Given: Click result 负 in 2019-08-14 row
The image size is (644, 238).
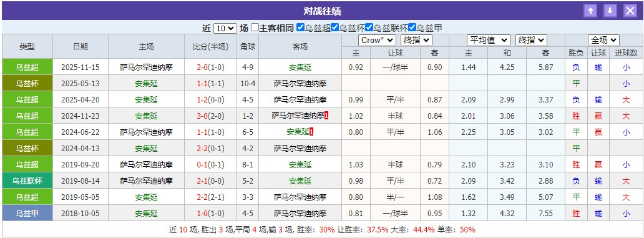Looking at the screenshot, I should click(576, 181).
